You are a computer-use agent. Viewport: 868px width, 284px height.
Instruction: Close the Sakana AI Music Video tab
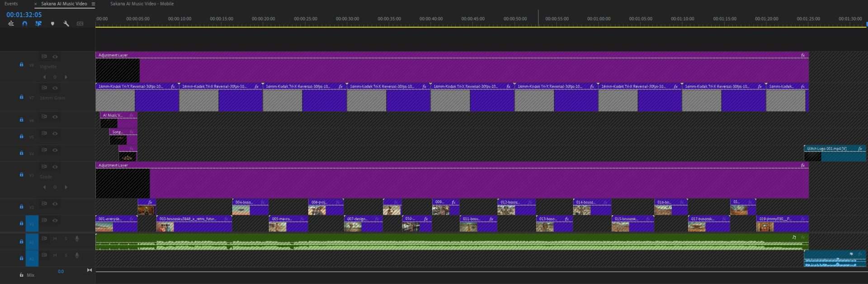36,4
